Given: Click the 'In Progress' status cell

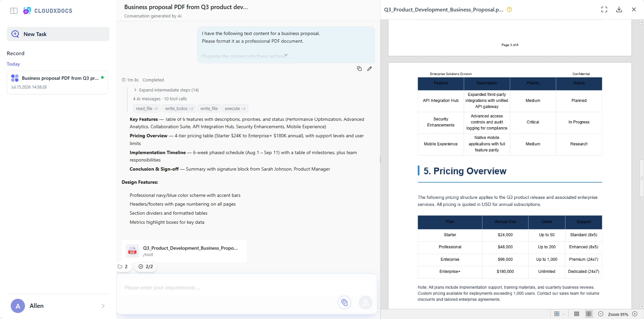Looking at the screenshot, I should point(579,122).
